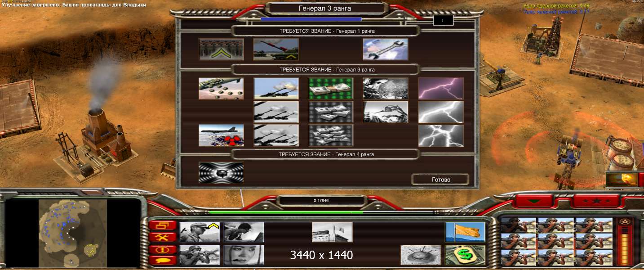The image size is (644, 270).
Task: Click the woman with headset portrait
Action: [244, 255]
